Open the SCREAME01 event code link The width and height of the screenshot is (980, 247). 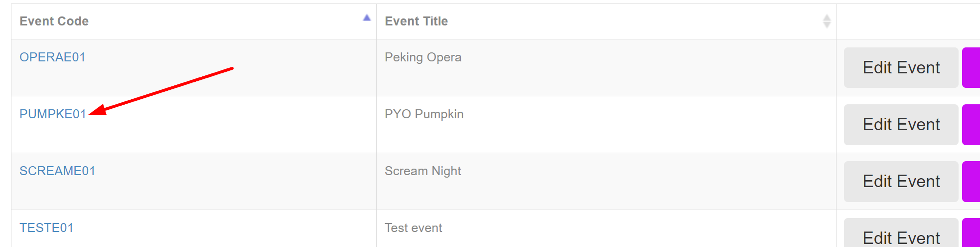point(57,171)
